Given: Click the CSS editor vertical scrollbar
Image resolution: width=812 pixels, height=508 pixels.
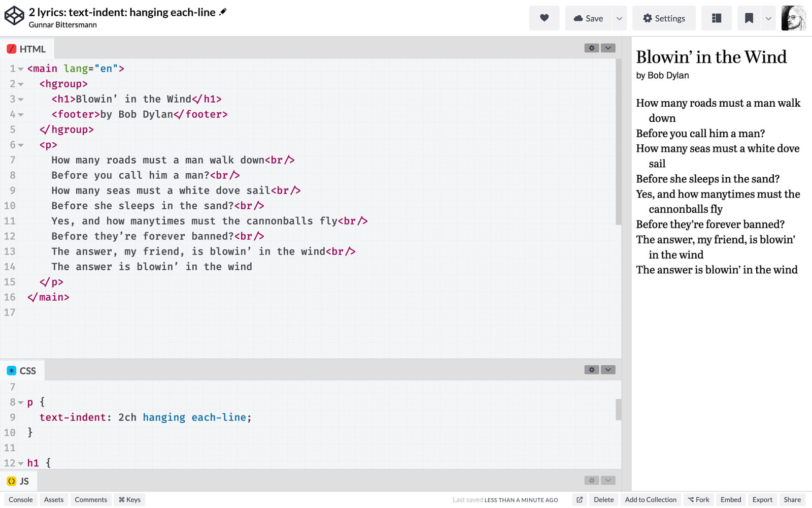Looking at the screenshot, I should (618, 409).
